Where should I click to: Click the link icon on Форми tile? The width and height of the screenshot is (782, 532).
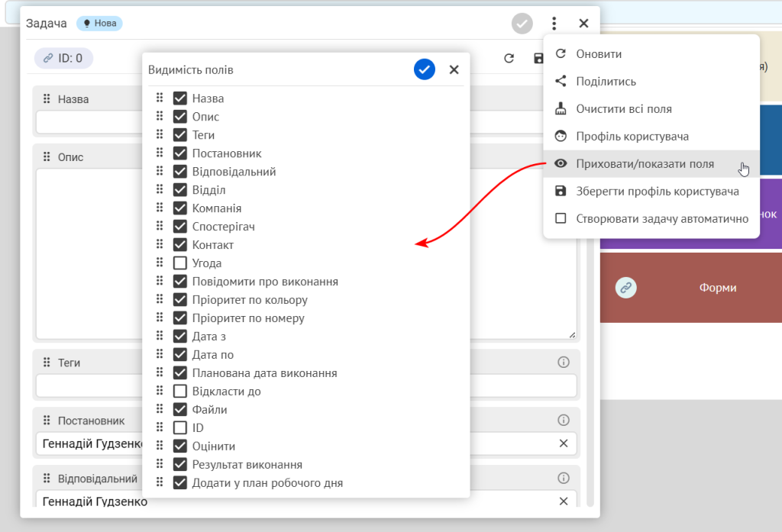point(626,288)
